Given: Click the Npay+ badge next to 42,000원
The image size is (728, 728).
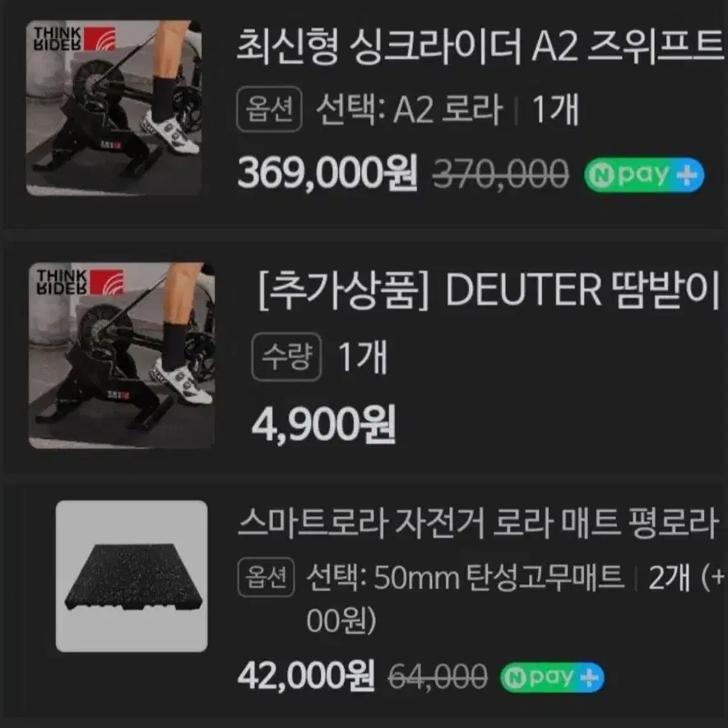Looking at the screenshot, I should [552, 677].
